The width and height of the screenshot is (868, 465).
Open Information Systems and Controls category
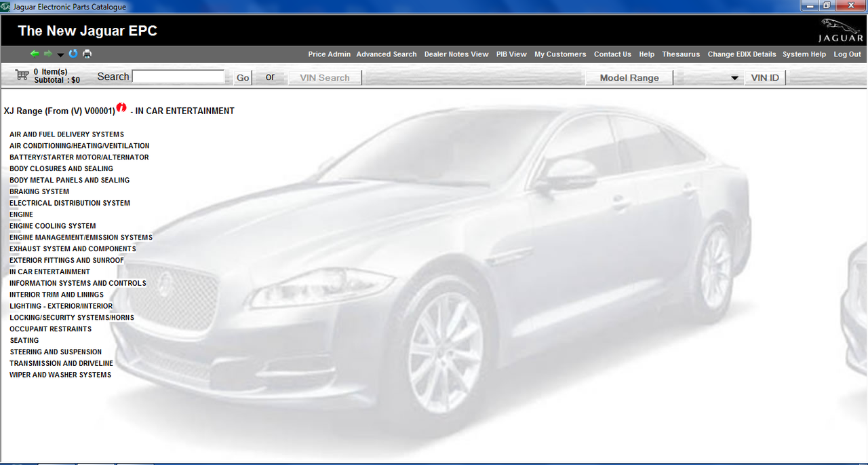[78, 284]
